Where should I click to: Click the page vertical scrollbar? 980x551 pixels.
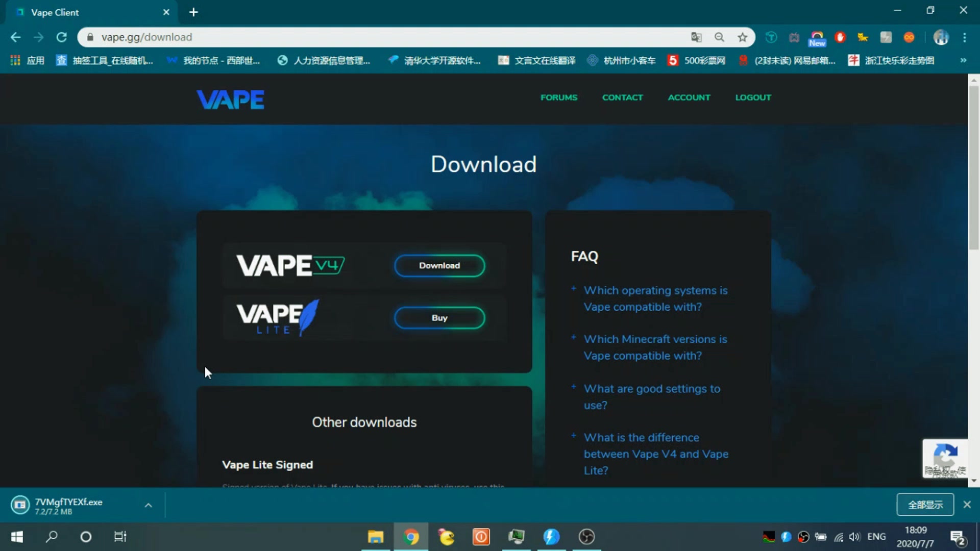pos(974,168)
